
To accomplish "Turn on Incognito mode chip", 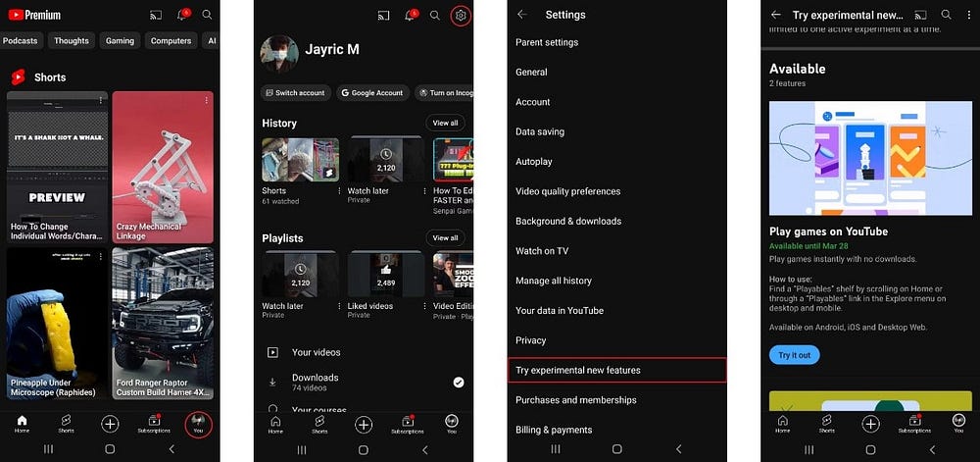I will click(x=444, y=93).
